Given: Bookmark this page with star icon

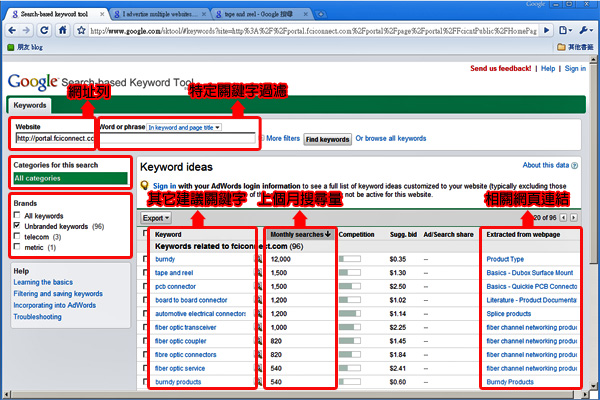Looking at the screenshot, I should tap(81, 30).
